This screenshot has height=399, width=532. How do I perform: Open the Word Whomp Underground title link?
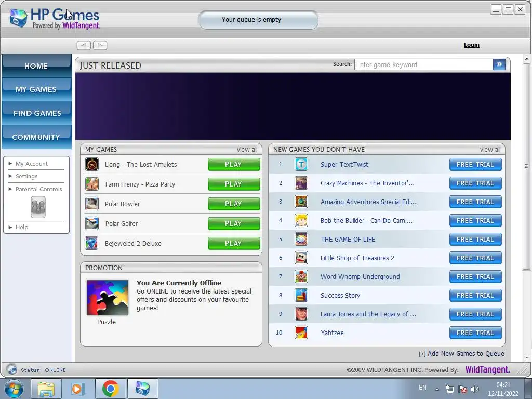click(360, 276)
